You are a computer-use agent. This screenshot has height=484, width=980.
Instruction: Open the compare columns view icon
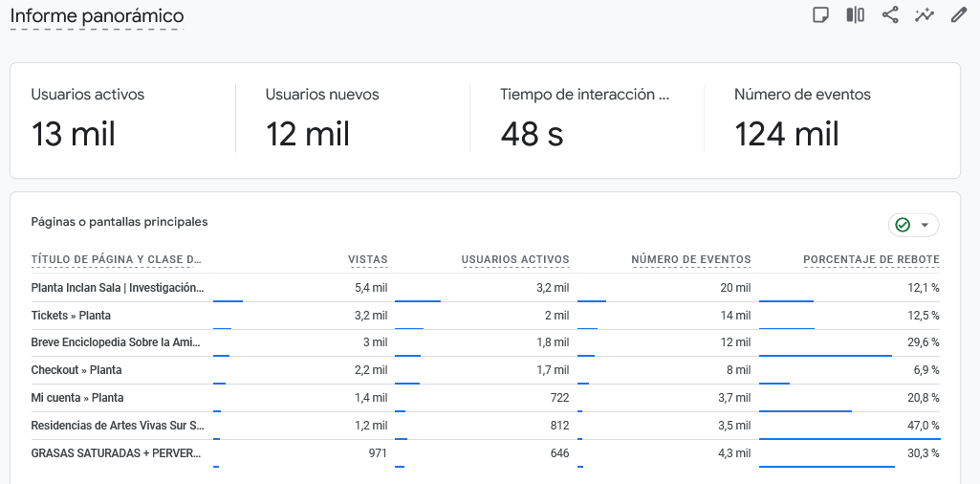coord(855,15)
